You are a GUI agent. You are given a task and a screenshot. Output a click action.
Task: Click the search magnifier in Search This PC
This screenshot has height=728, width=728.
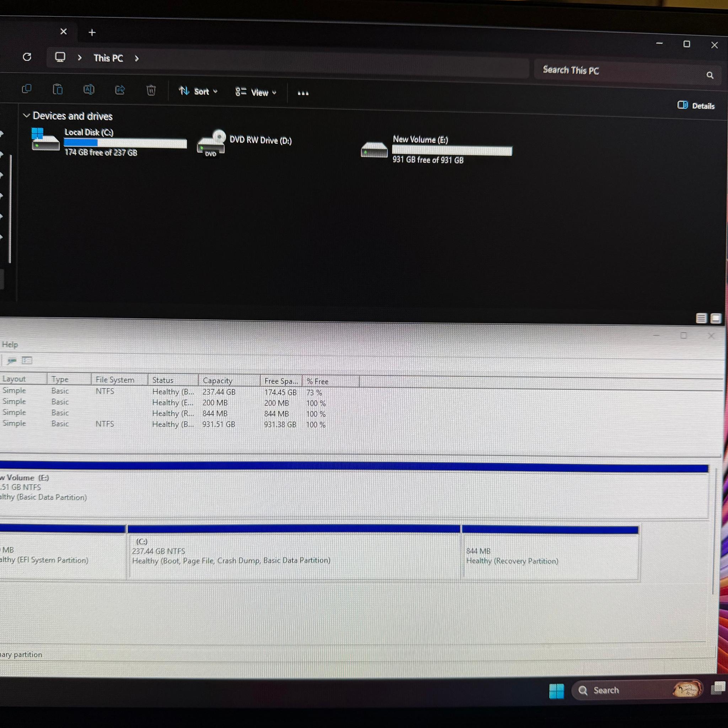(710, 75)
